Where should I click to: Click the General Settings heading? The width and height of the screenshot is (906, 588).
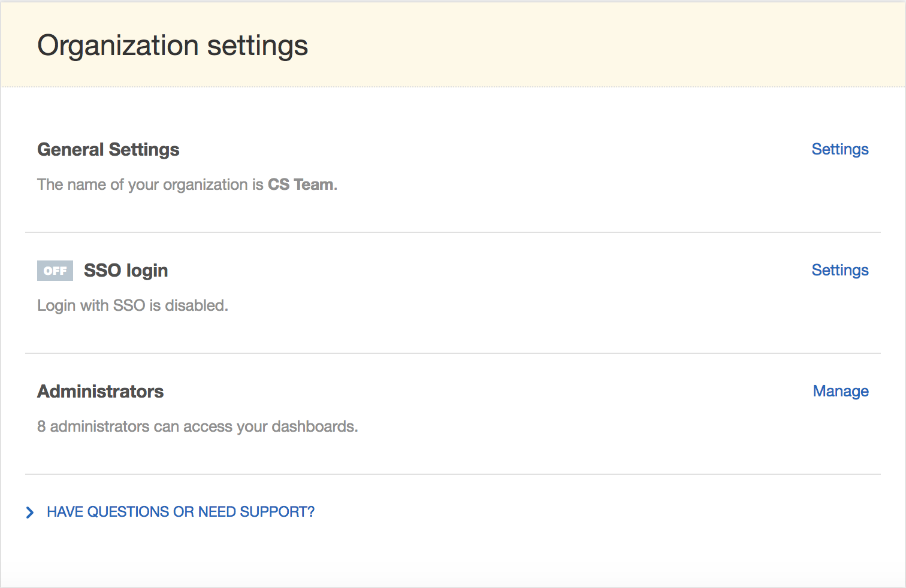point(108,150)
